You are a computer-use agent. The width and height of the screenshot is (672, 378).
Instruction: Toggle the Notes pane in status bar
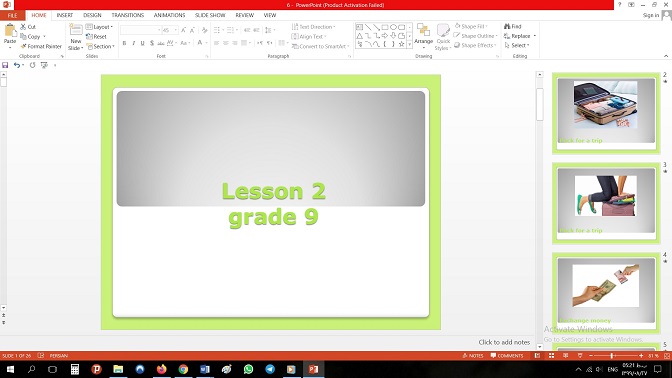473,356
